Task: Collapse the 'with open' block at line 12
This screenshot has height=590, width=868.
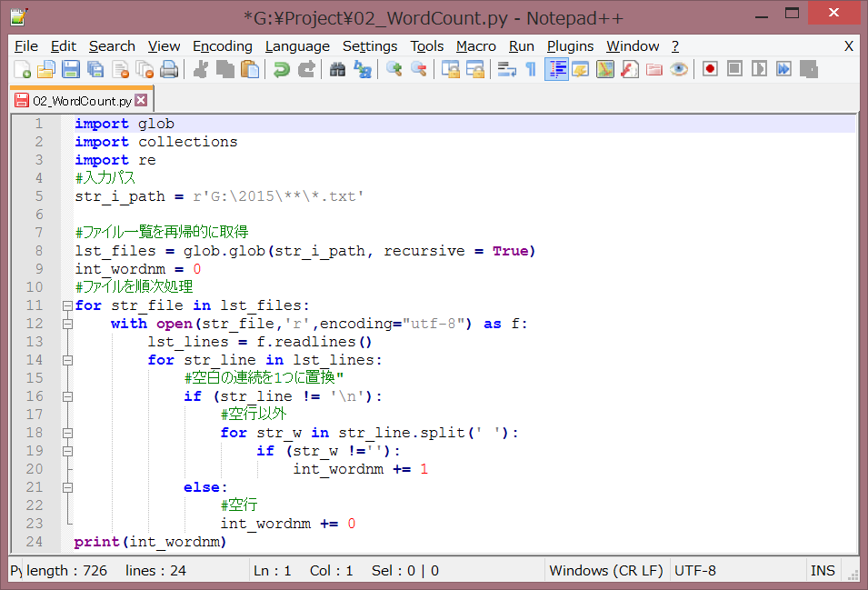Action: [67, 324]
